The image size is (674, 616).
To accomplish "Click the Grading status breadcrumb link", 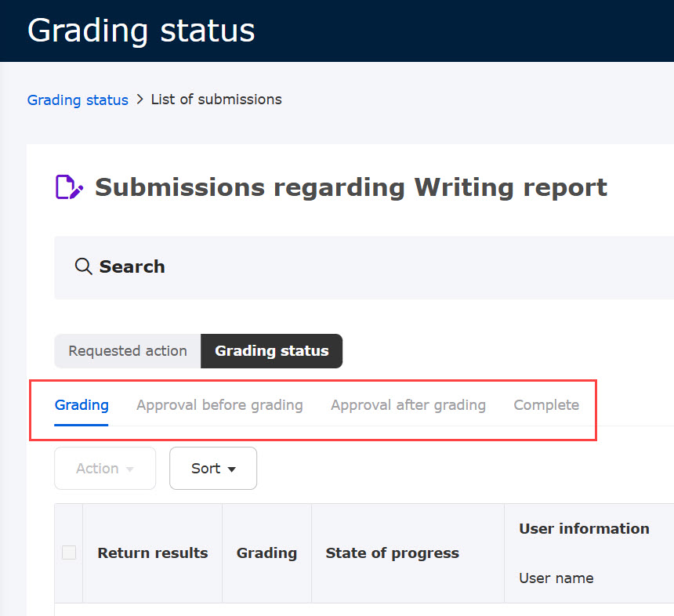I will (x=78, y=100).
